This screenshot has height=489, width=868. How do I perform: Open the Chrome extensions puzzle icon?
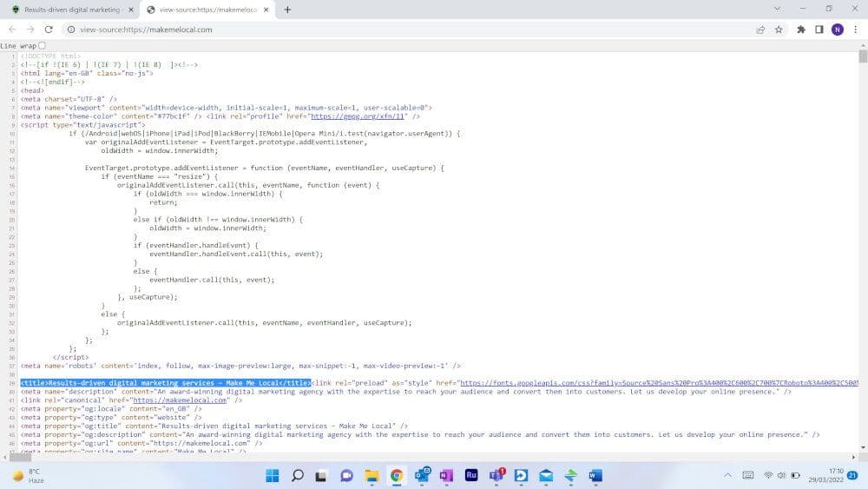[x=801, y=29]
